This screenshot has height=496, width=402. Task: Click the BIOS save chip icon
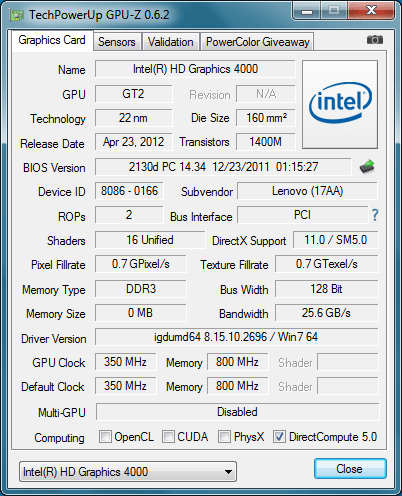367,166
